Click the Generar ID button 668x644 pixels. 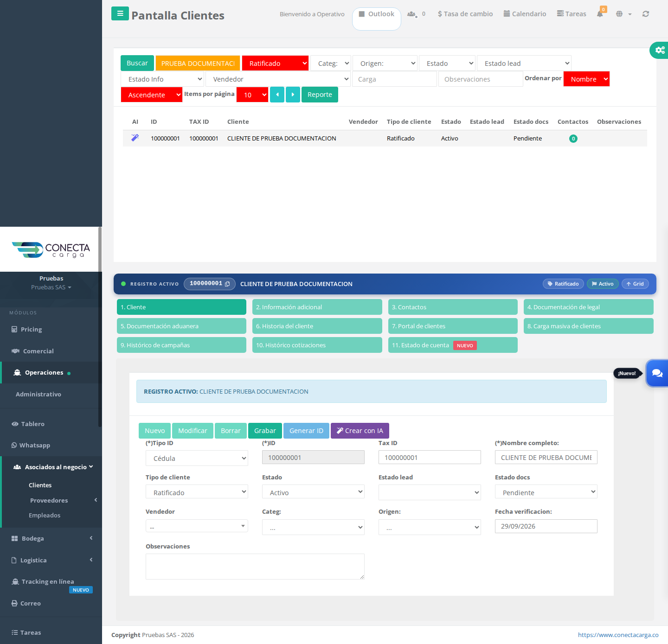tap(306, 431)
